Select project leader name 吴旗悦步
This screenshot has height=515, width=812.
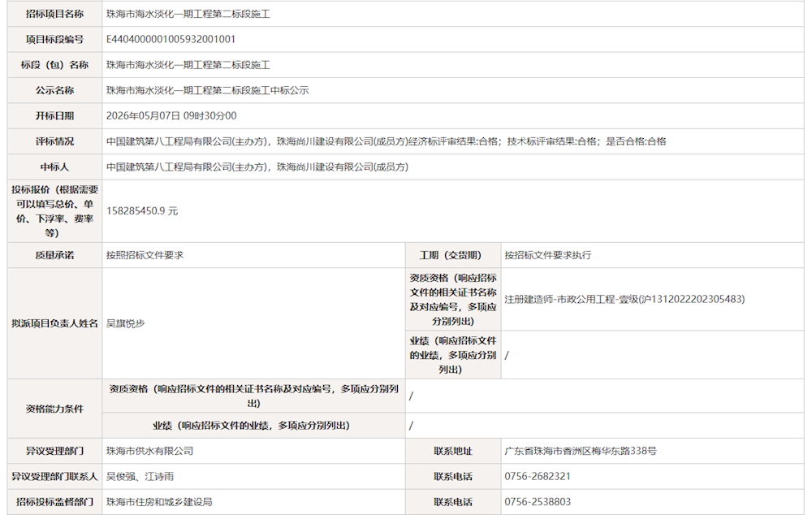pos(125,323)
